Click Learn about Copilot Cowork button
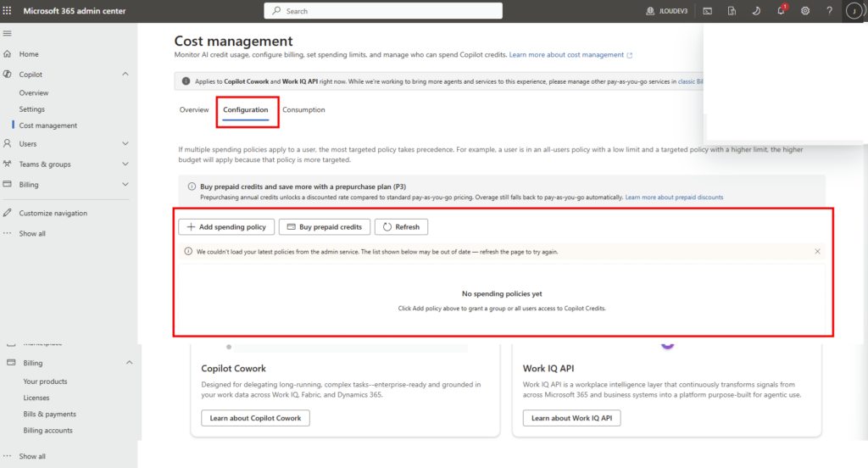The width and height of the screenshot is (868, 468). [x=256, y=418]
